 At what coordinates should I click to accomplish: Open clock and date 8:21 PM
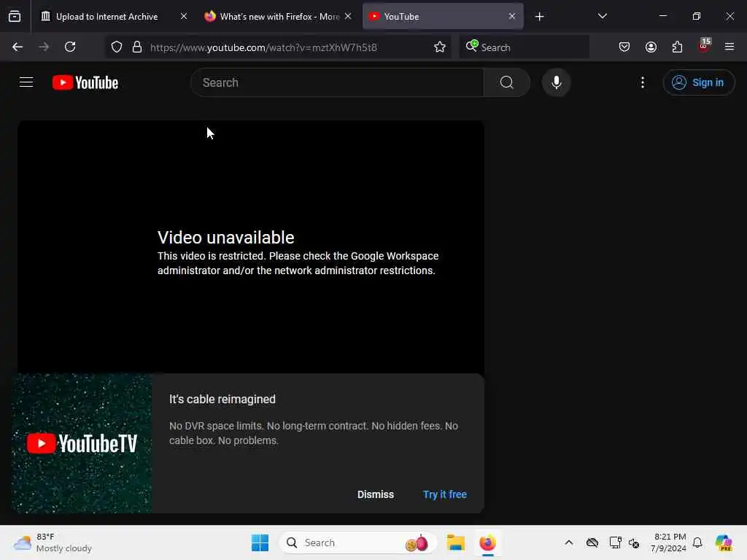pos(668,542)
